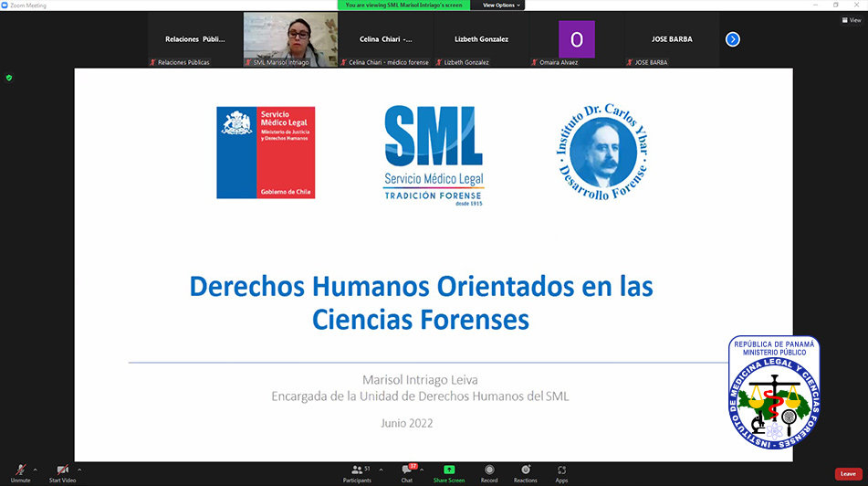Unmute the microphone in Zoom toolbar
The height and width of the screenshot is (486, 868).
(20, 473)
